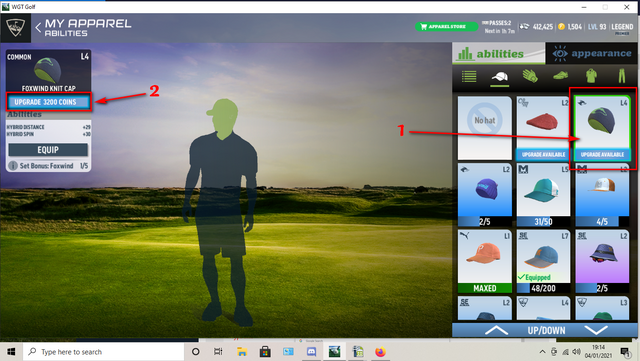Select the bucket hat L2 on purple tile
This screenshot has width=640, height=361.
(602, 261)
